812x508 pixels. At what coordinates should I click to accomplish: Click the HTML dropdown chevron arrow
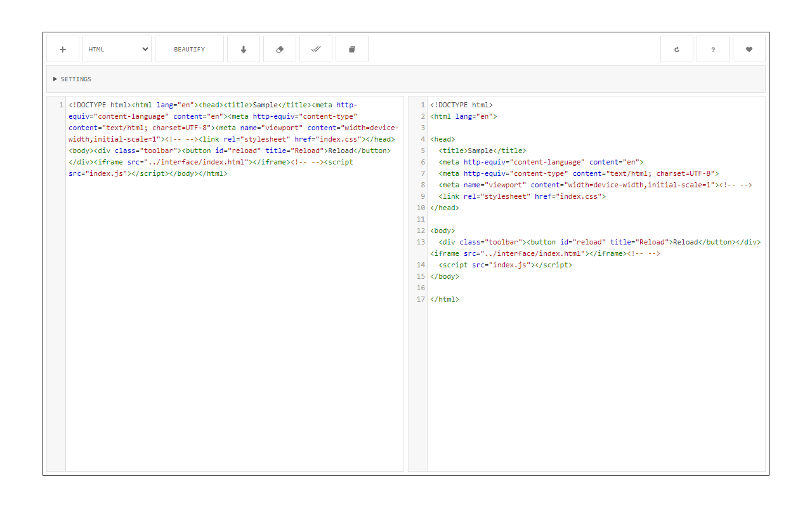pyautogui.click(x=144, y=49)
